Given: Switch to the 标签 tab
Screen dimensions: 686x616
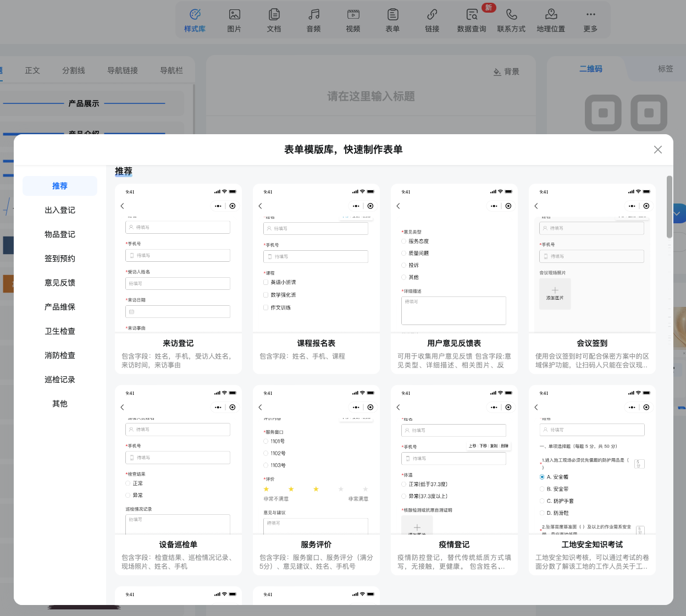Looking at the screenshot, I should pyautogui.click(x=665, y=69).
